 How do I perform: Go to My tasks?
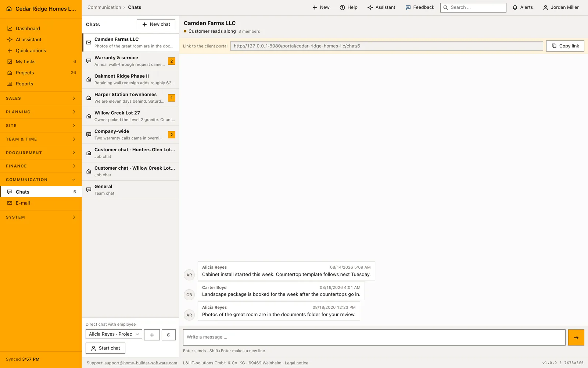point(41,61)
